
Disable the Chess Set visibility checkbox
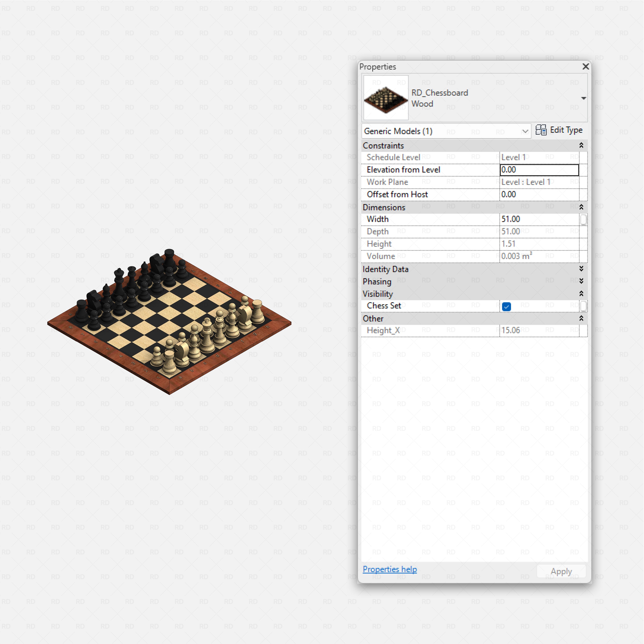coord(506,306)
